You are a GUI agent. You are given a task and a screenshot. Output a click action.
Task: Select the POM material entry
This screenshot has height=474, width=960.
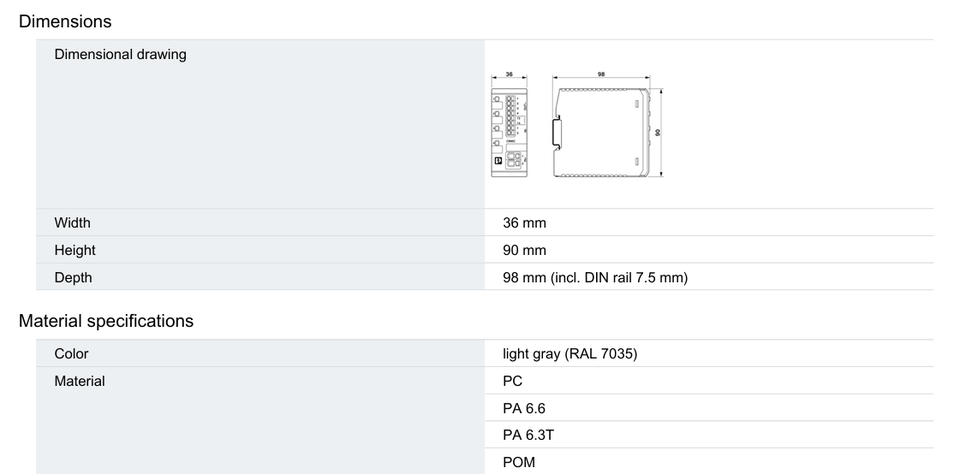coord(519,462)
